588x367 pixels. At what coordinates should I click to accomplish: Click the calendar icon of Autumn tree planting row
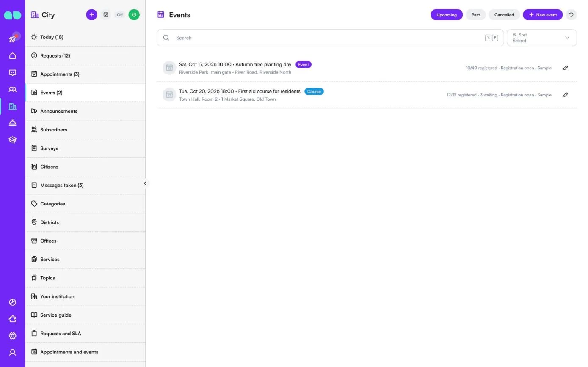(x=169, y=68)
